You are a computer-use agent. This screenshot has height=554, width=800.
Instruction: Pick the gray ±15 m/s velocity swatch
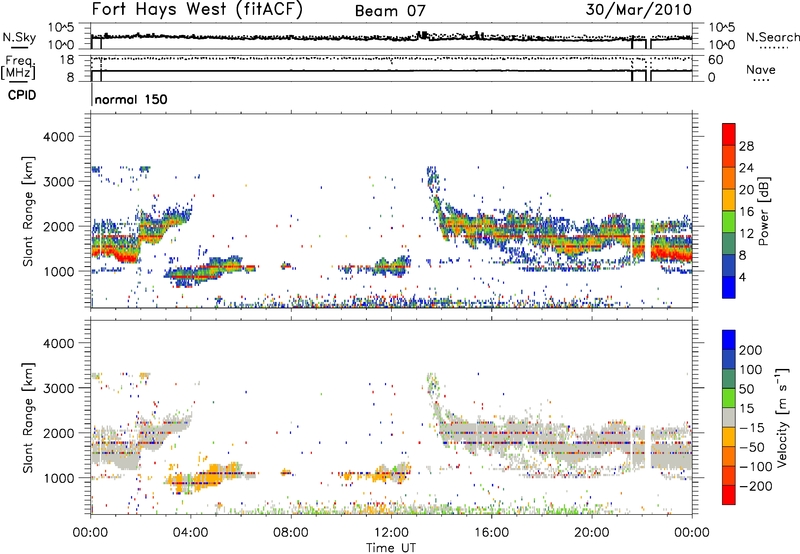click(x=729, y=417)
